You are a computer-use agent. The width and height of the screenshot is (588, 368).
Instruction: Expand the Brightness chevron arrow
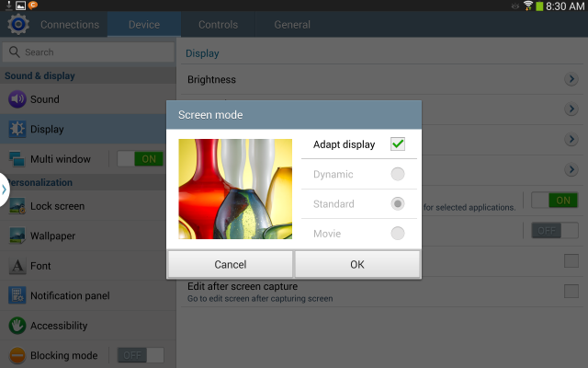pyautogui.click(x=571, y=79)
